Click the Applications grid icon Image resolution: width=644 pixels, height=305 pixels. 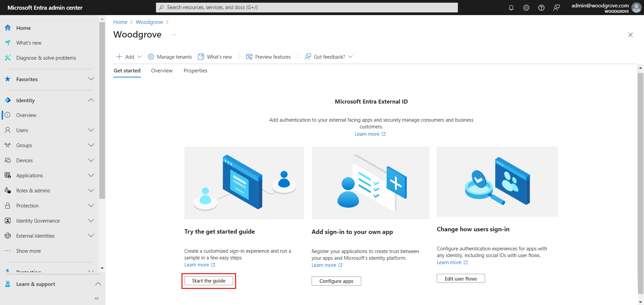(x=8, y=175)
